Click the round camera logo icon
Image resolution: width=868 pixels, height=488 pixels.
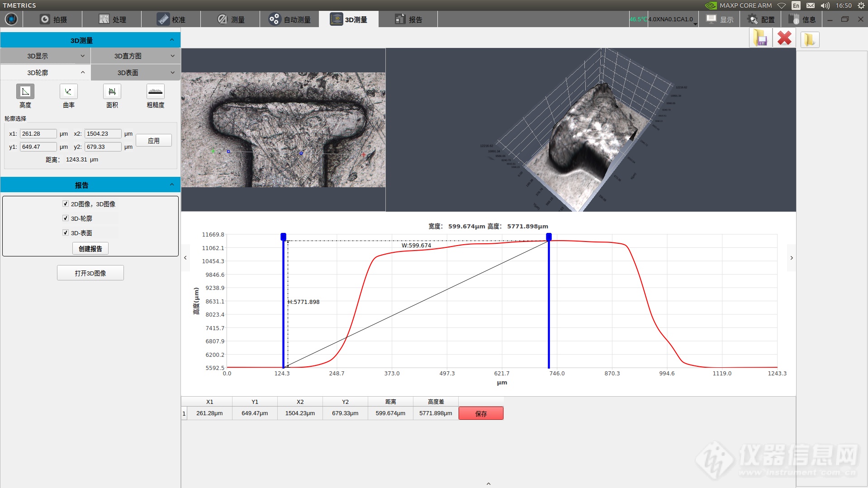(x=11, y=19)
